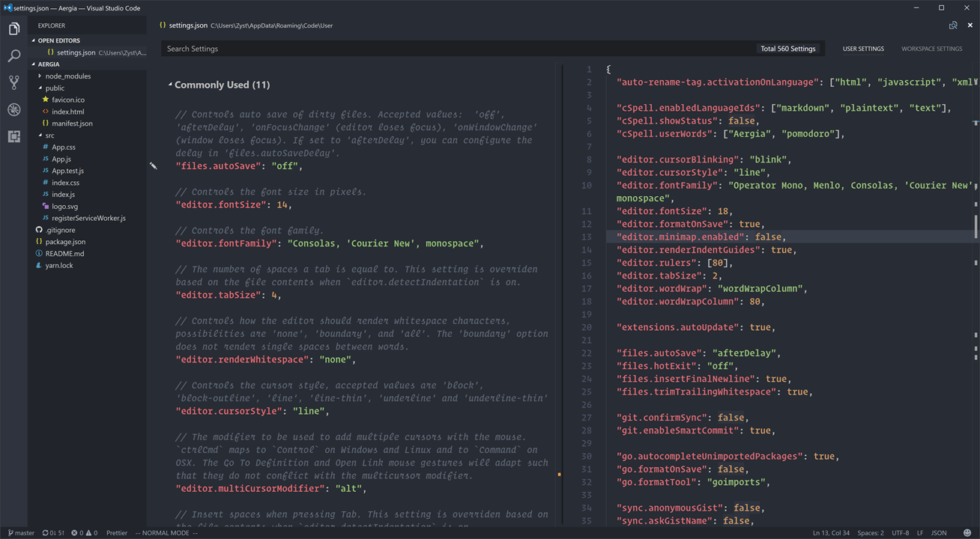
Task: Click "editor.minimap.enabled" key on line 13
Action: click(680, 237)
